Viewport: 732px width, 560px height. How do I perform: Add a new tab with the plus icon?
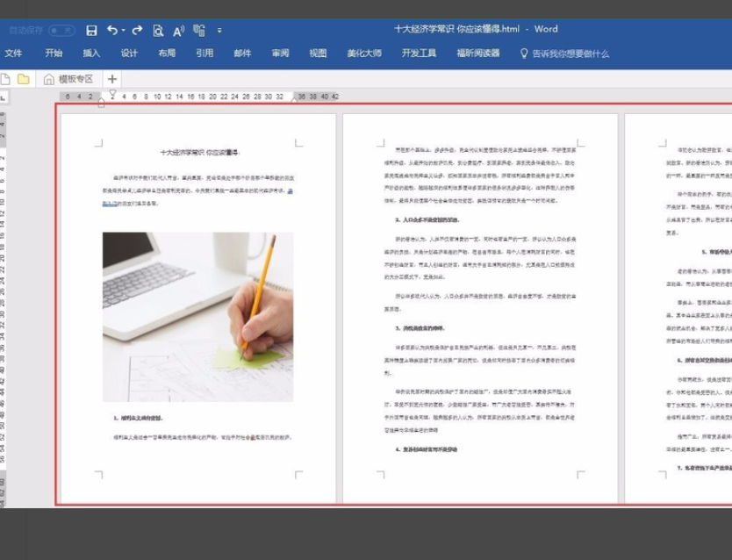click(112, 79)
